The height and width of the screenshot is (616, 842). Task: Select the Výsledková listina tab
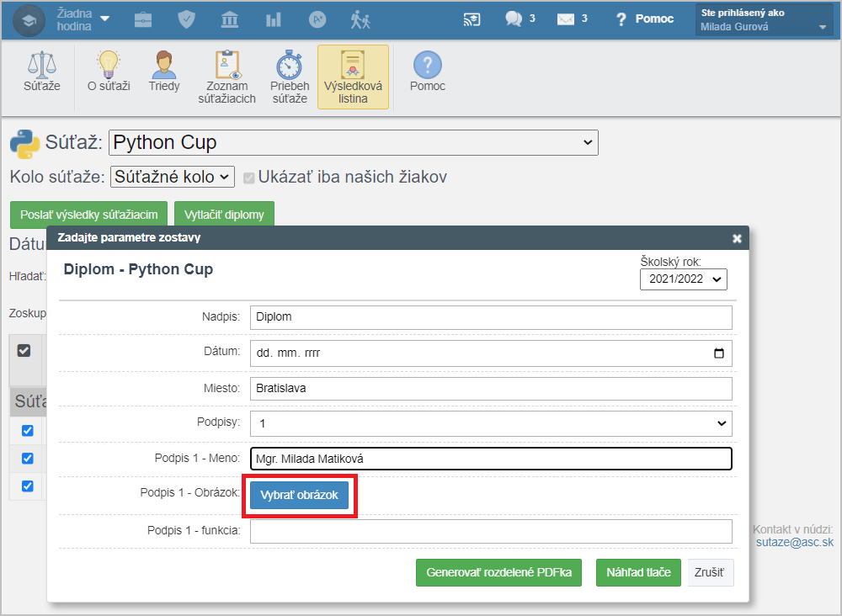click(353, 77)
